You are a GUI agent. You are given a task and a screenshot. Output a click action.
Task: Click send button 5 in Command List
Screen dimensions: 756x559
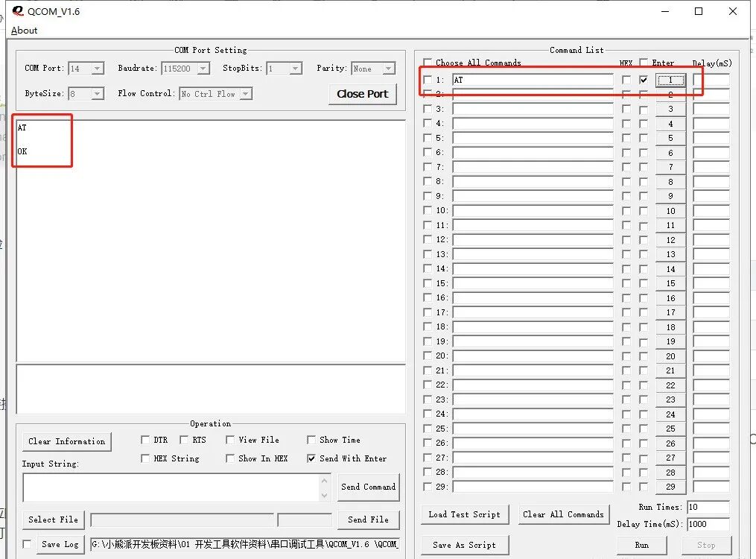point(670,138)
